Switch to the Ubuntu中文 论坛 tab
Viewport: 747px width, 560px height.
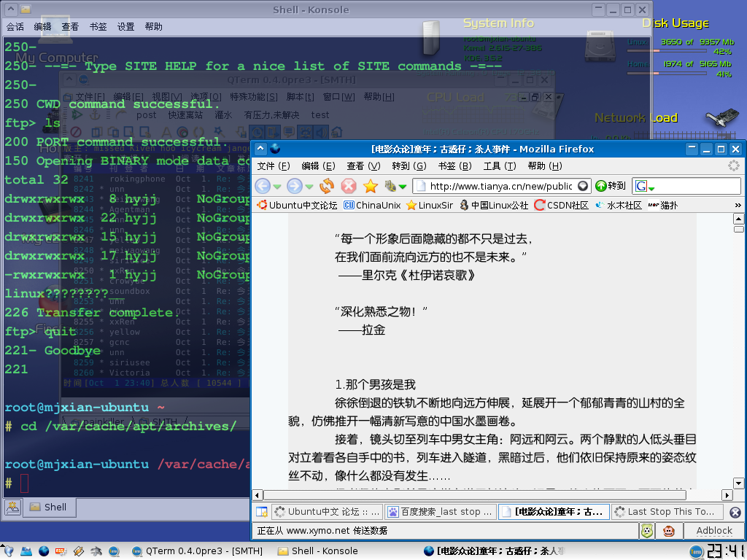pyautogui.click(x=328, y=512)
